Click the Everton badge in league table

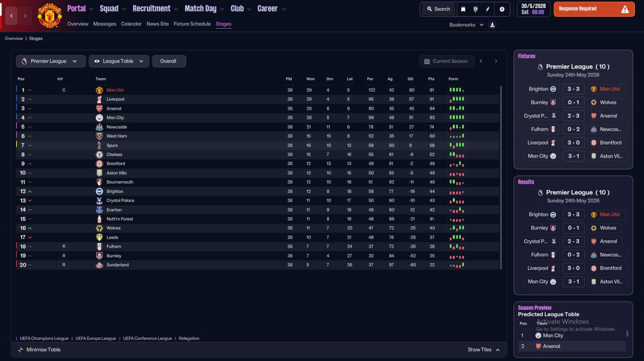coord(99,209)
